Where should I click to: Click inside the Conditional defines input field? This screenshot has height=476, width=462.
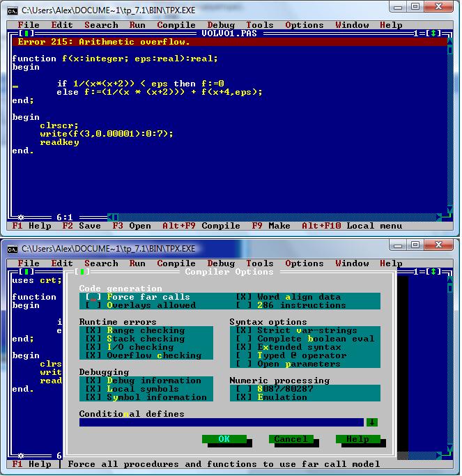[221, 422]
